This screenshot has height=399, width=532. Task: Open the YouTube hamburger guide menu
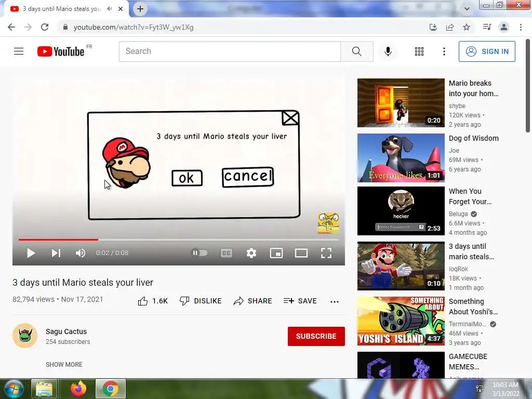click(19, 51)
